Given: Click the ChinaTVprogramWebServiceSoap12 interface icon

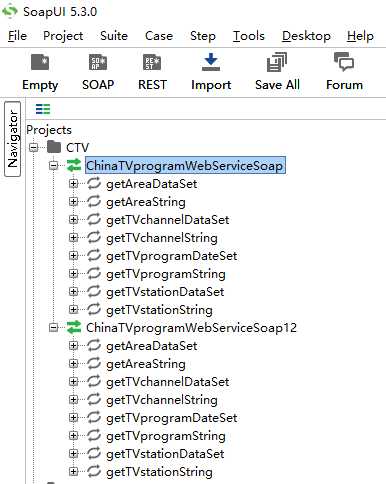Looking at the screenshot, I should [74, 327].
